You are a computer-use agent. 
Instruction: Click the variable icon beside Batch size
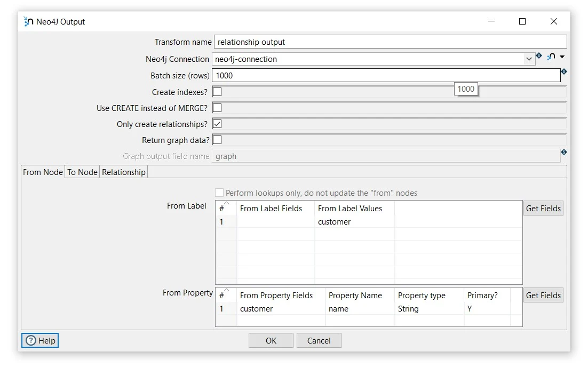pyautogui.click(x=564, y=71)
